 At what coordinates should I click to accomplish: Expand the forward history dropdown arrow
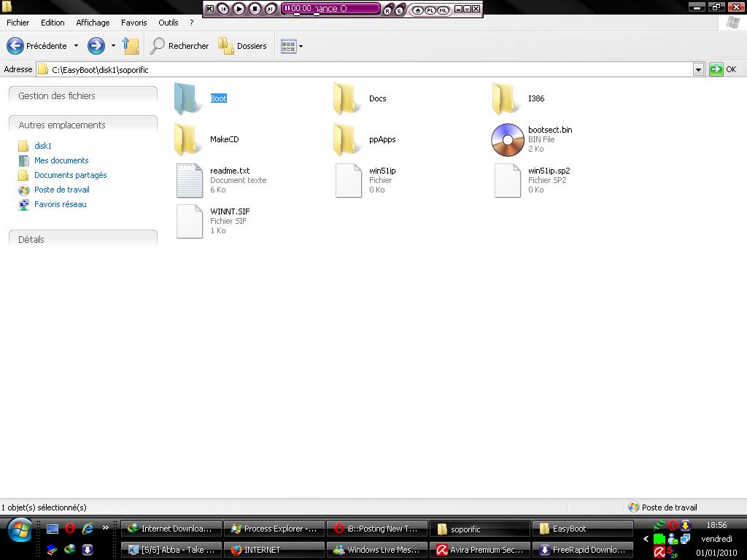pyautogui.click(x=113, y=46)
